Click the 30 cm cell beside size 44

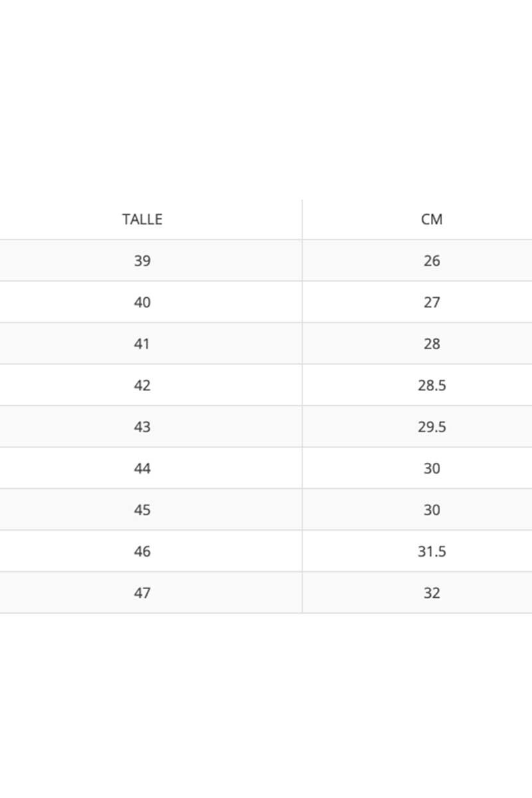[x=432, y=469]
